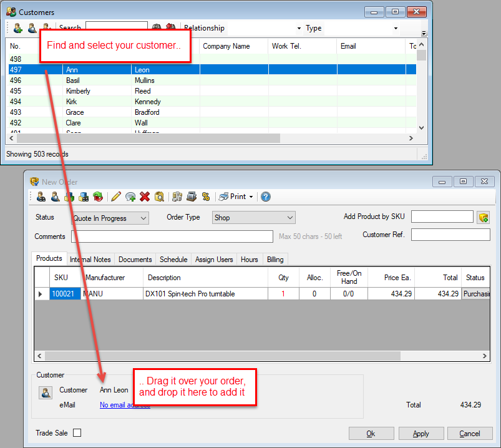
Task: Click the add note speech bubble icon
Action: pos(130,197)
